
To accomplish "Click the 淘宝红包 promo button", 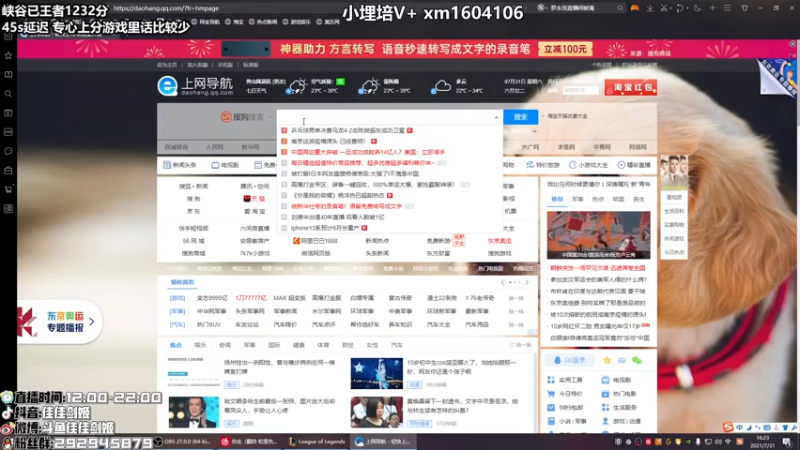I will (631, 87).
